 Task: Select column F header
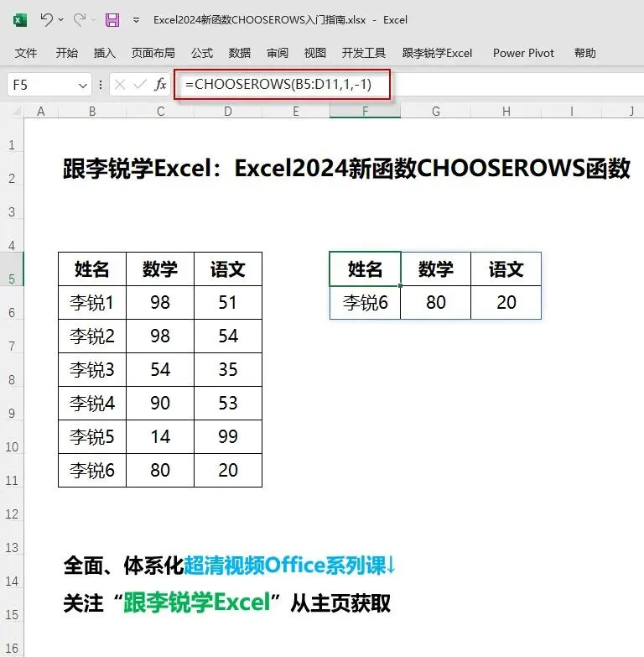point(365,111)
